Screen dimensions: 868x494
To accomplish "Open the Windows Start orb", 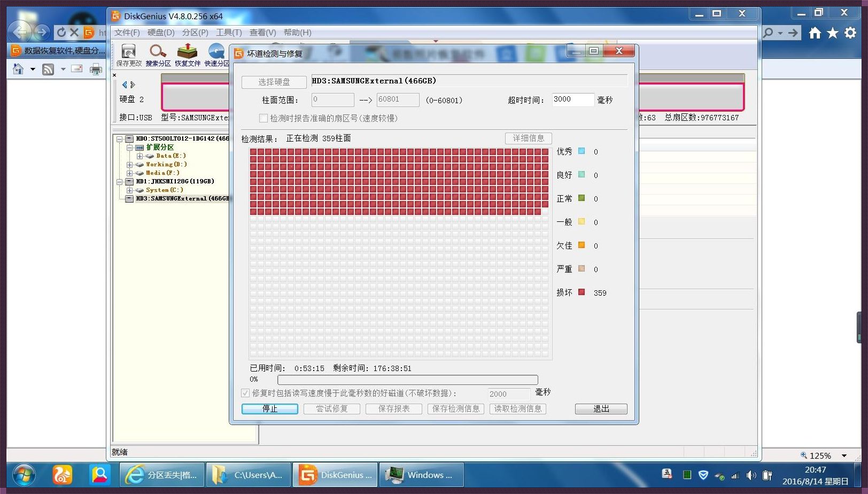I will point(24,474).
